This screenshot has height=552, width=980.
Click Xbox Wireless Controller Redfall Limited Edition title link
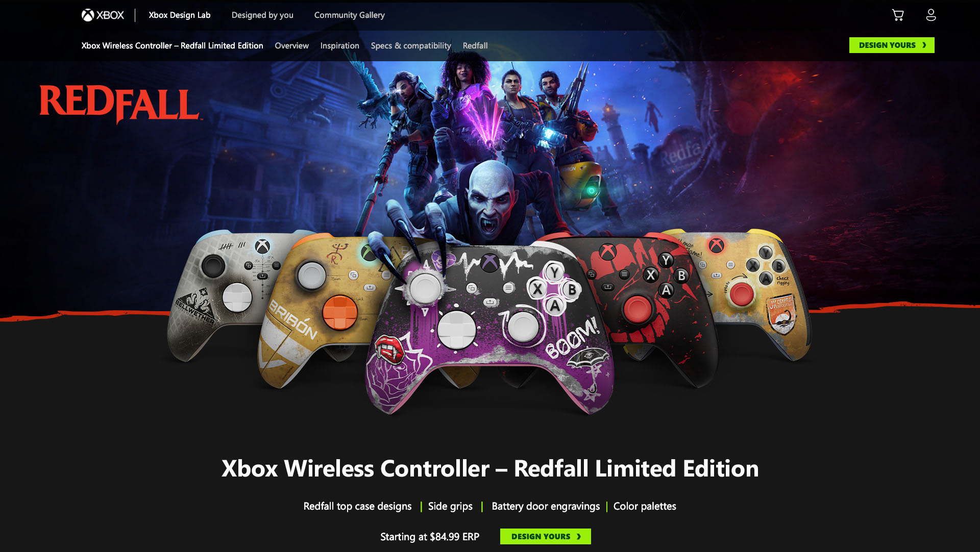pos(172,45)
